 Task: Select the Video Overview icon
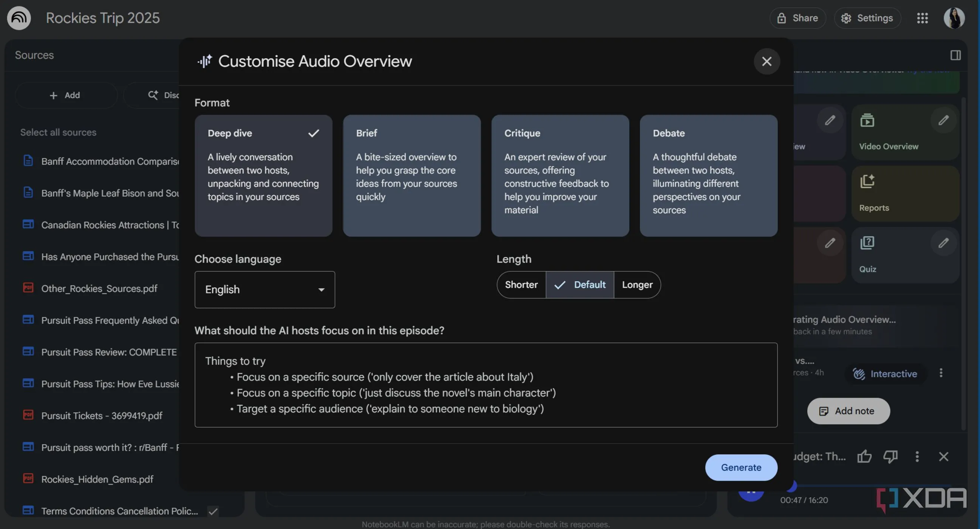[x=868, y=120]
